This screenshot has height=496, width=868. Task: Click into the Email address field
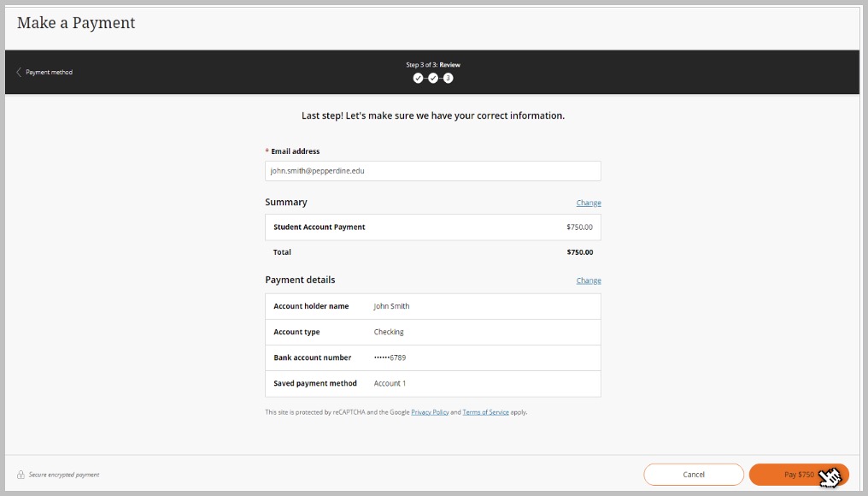coord(432,171)
